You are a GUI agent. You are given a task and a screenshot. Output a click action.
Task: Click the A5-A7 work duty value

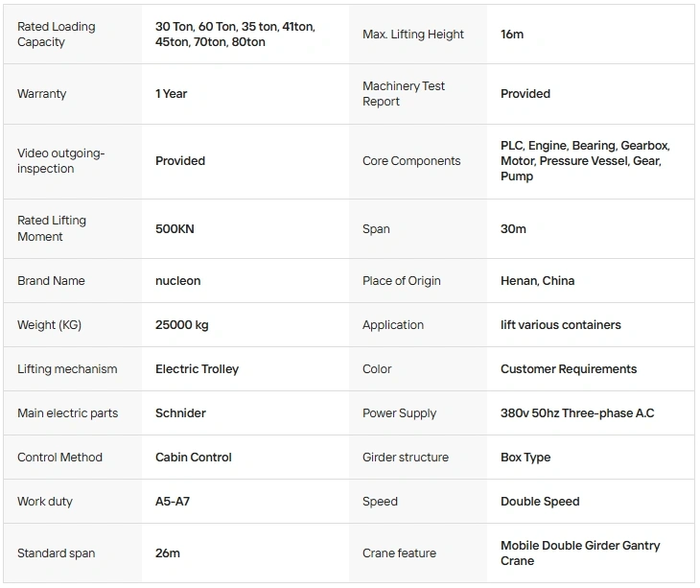coord(173,502)
